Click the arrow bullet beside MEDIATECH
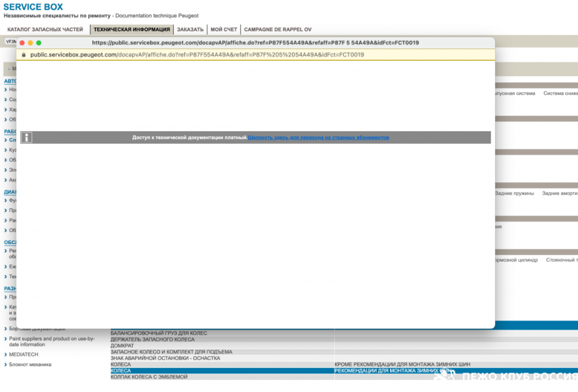Screen dimensions: 578x392 (6, 354)
